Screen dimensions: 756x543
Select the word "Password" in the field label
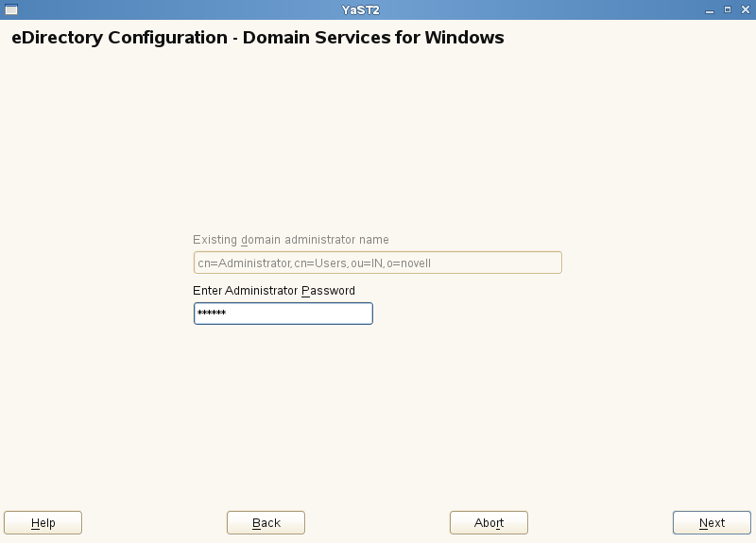point(328,291)
